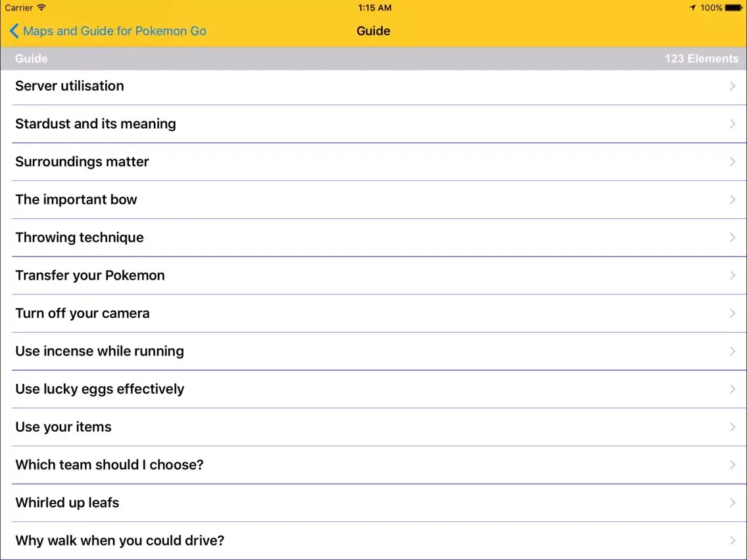The image size is (747, 560).
Task: Tap chevron beside Use incense while running
Action: (732, 351)
